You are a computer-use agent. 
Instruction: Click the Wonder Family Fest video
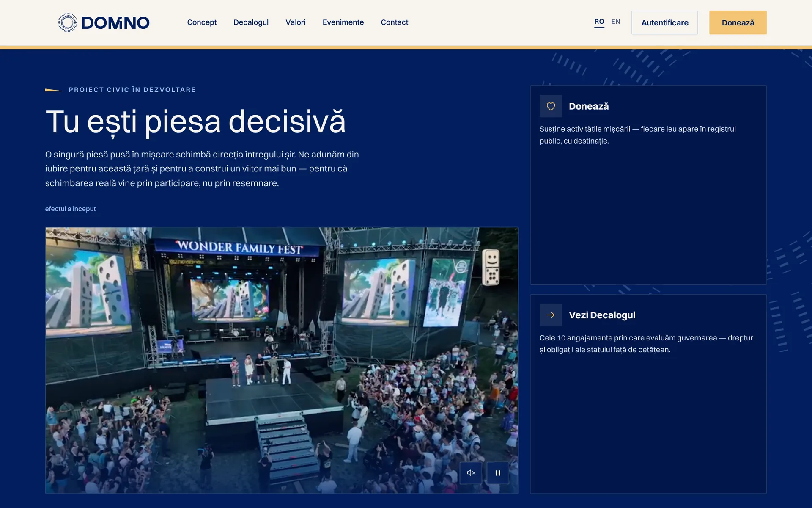(282, 360)
